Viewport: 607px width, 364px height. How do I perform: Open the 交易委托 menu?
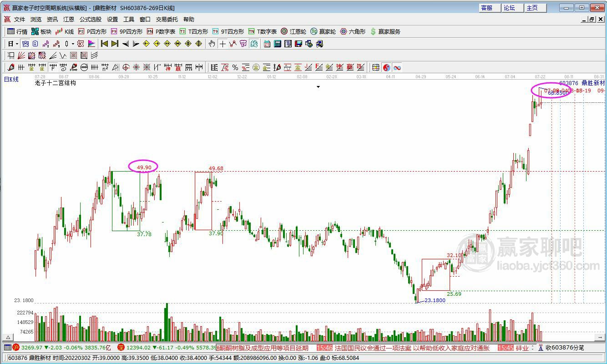[x=167, y=20]
